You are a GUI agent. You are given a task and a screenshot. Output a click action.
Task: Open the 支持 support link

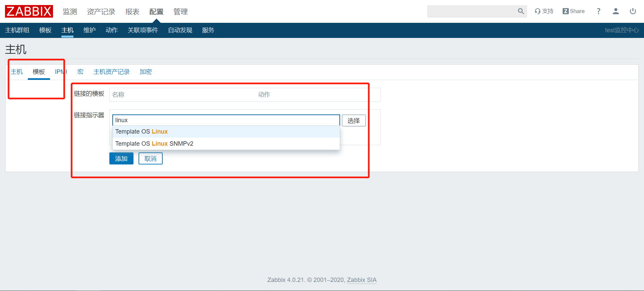pos(544,11)
